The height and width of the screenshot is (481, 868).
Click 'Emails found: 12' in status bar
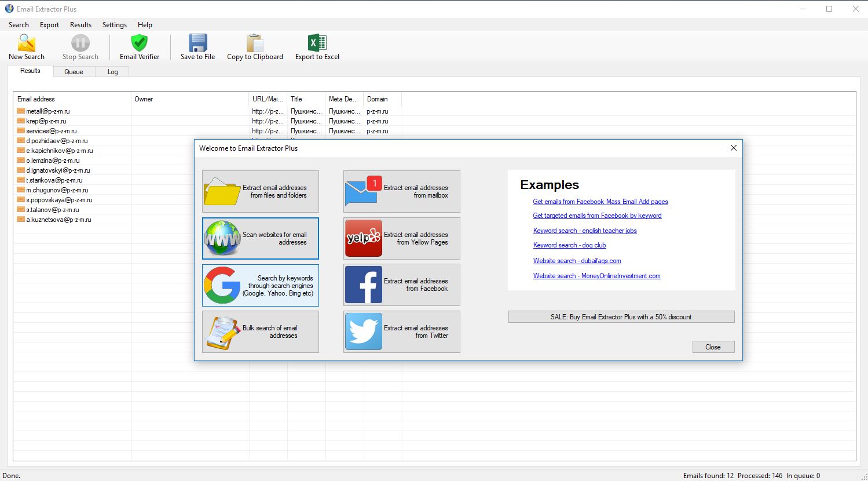coord(708,476)
